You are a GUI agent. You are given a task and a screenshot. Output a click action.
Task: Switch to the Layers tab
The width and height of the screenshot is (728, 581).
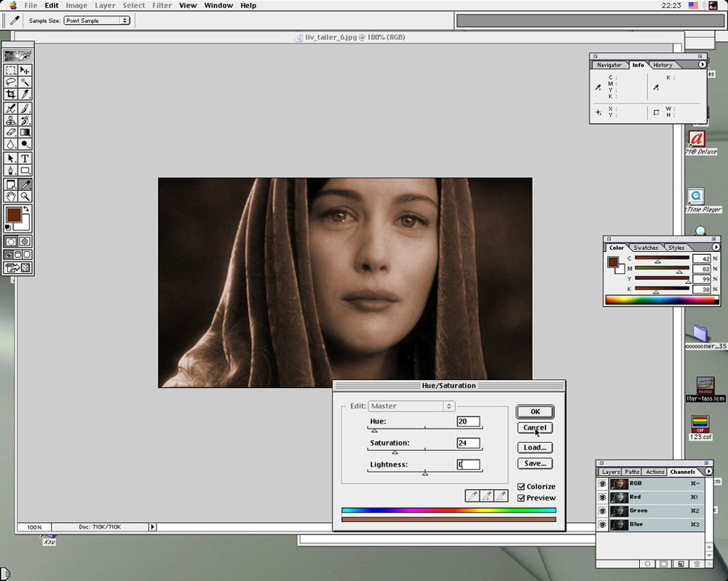pos(611,472)
